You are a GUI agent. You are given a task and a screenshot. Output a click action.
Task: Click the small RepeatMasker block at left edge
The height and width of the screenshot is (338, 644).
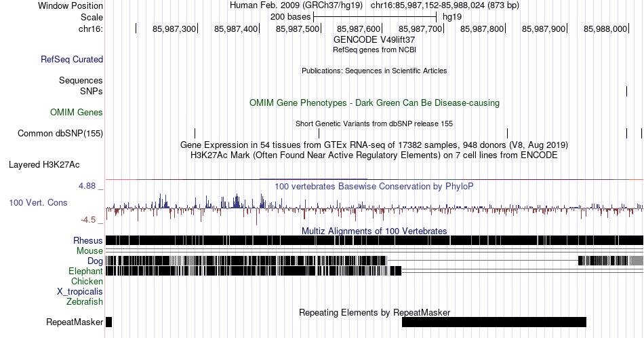click(109, 322)
